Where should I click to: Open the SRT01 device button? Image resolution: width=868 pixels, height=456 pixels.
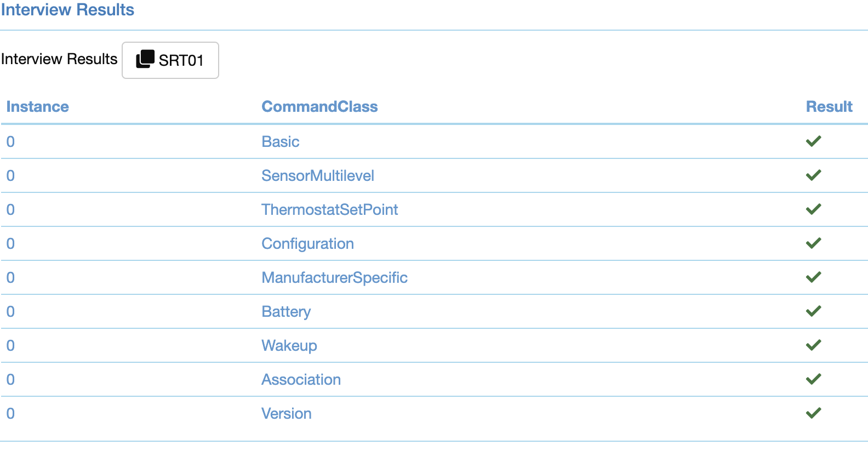coord(170,60)
